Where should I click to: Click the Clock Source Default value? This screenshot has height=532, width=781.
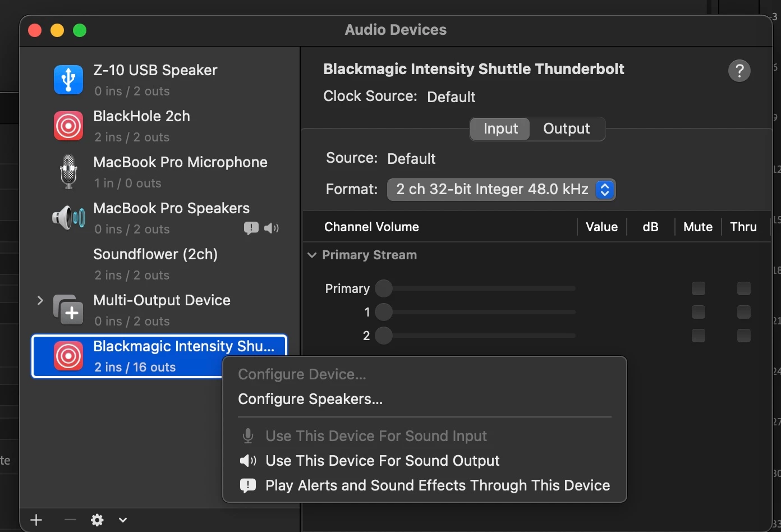click(451, 97)
